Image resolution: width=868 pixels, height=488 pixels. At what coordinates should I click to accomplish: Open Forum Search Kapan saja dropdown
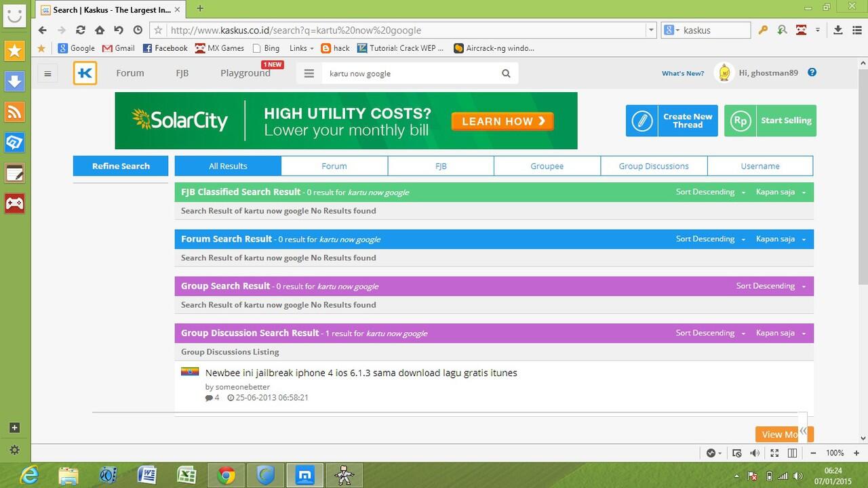pyautogui.click(x=781, y=239)
